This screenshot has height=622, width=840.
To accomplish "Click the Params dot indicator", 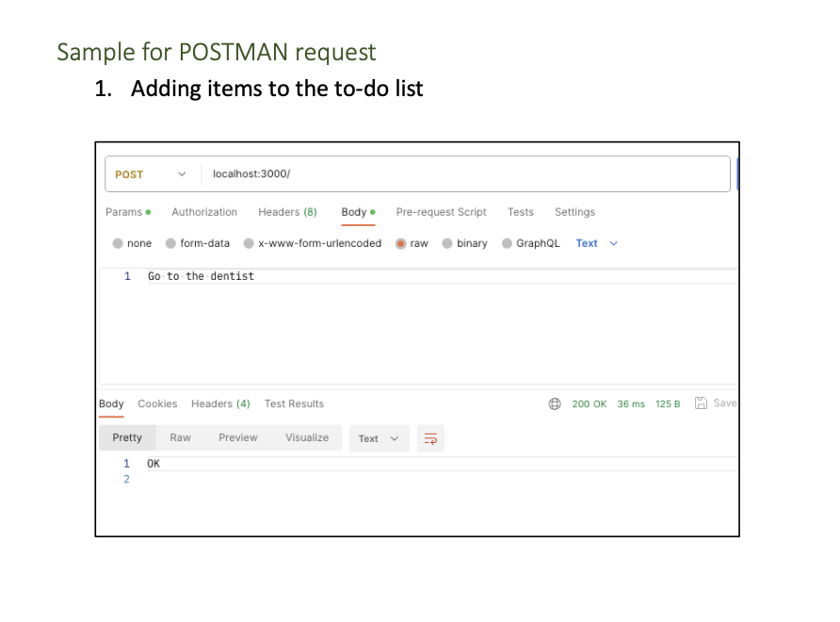I will [x=148, y=212].
